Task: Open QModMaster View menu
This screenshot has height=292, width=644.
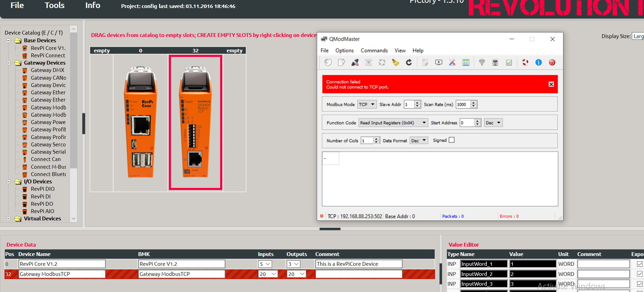Action: tap(400, 51)
